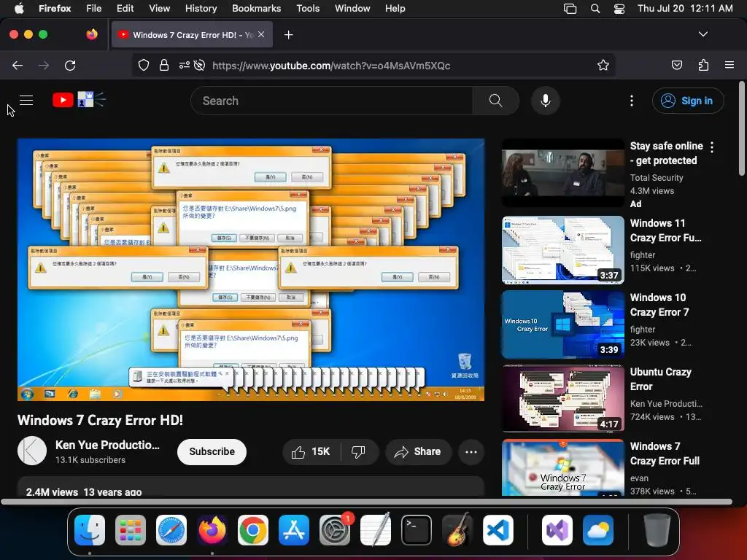Reload the current page
The width and height of the screenshot is (747, 560).
[70, 65]
